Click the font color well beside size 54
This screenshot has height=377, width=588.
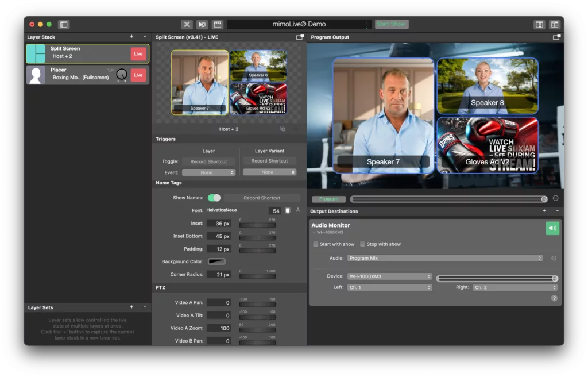tap(288, 211)
